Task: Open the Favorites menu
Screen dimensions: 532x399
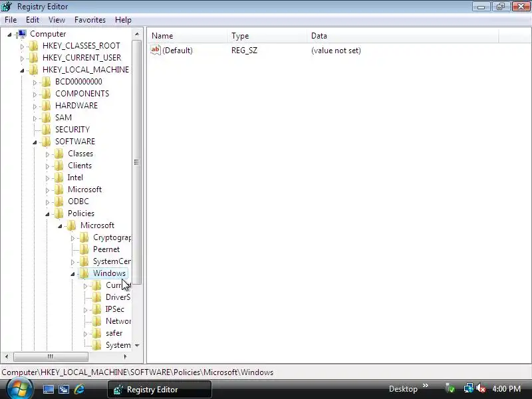Action: pyautogui.click(x=90, y=20)
